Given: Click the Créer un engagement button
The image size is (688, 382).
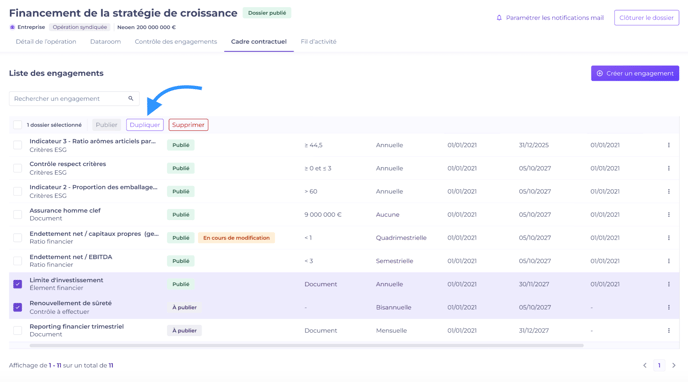Looking at the screenshot, I should point(635,73).
